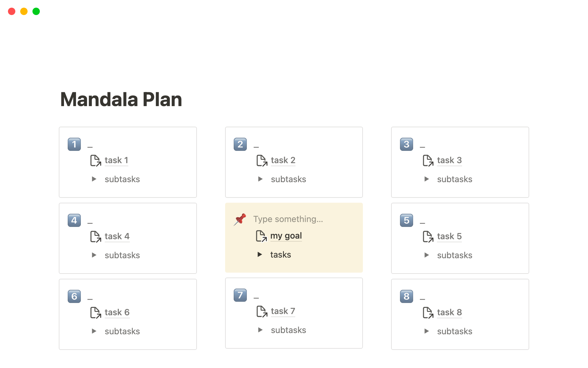Expand the tasks toggle under my goal

tap(260, 255)
